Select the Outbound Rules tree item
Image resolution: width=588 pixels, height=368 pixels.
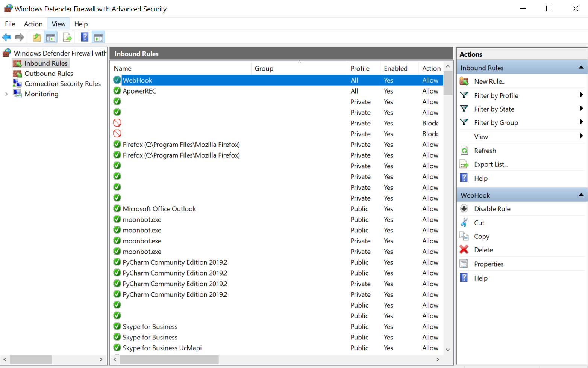pyautogui.click(x=49, y=74)
